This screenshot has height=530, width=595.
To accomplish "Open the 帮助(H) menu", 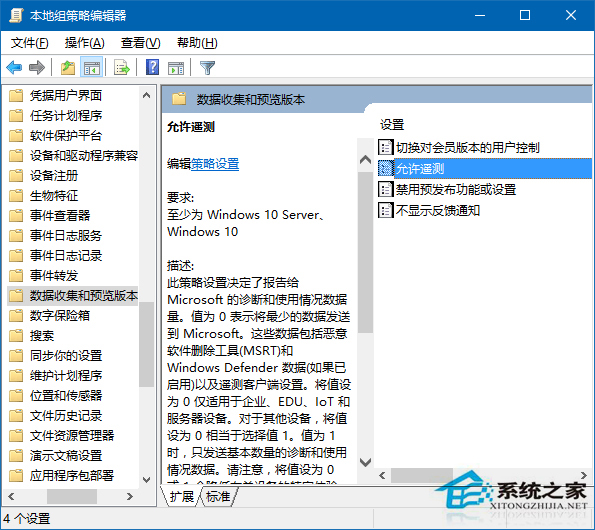I will [197, 43].
